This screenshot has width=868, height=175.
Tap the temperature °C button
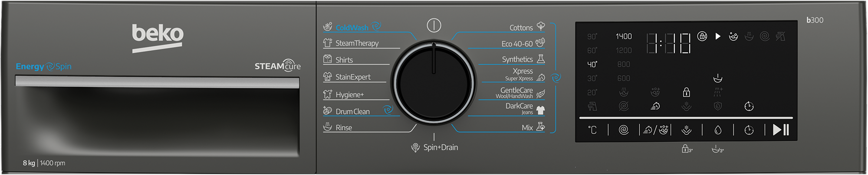point(592,130)
